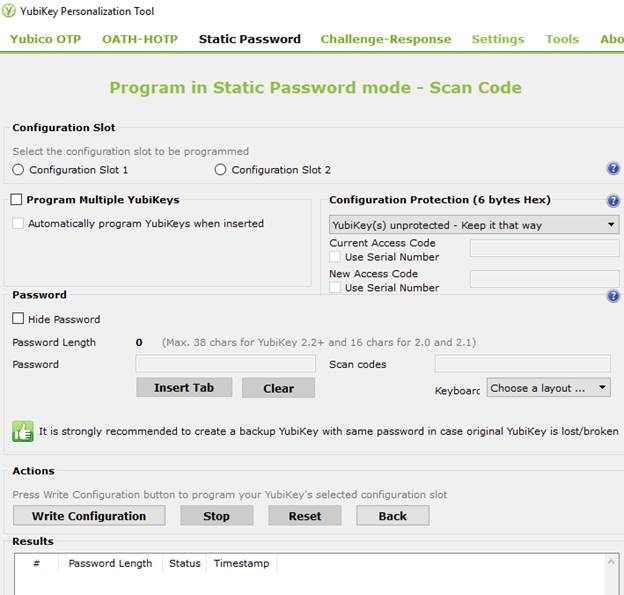Click the green thumbs-up recommendation icon

click(x=23, y=431)
